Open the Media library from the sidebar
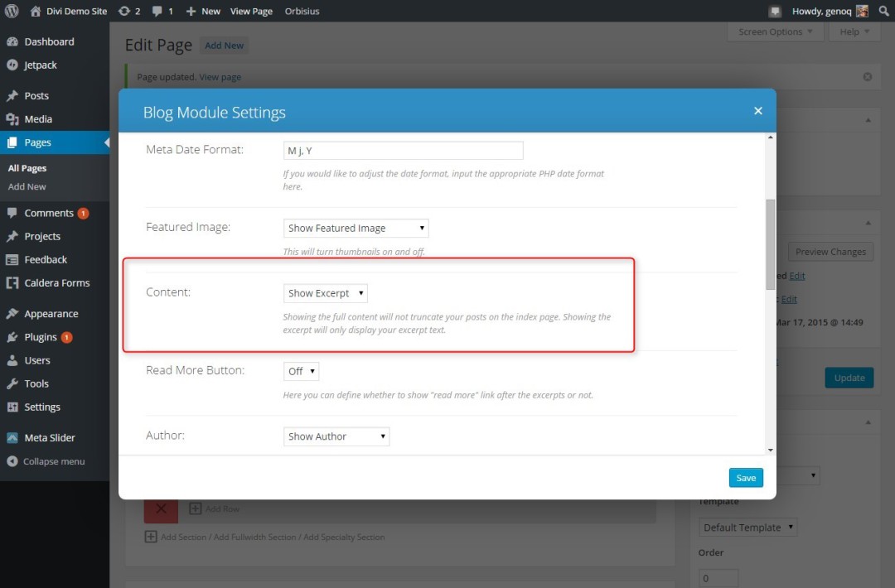 point(37,118)
